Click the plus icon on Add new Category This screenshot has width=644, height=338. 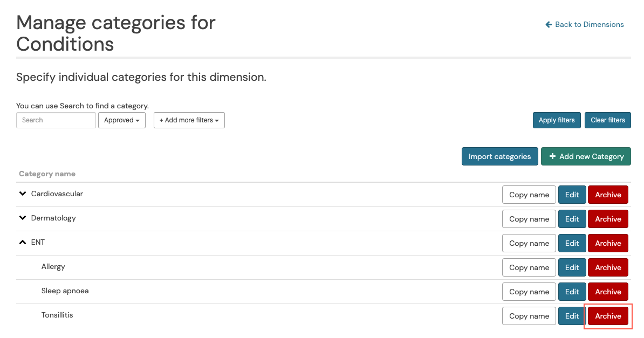click(552, 156)
